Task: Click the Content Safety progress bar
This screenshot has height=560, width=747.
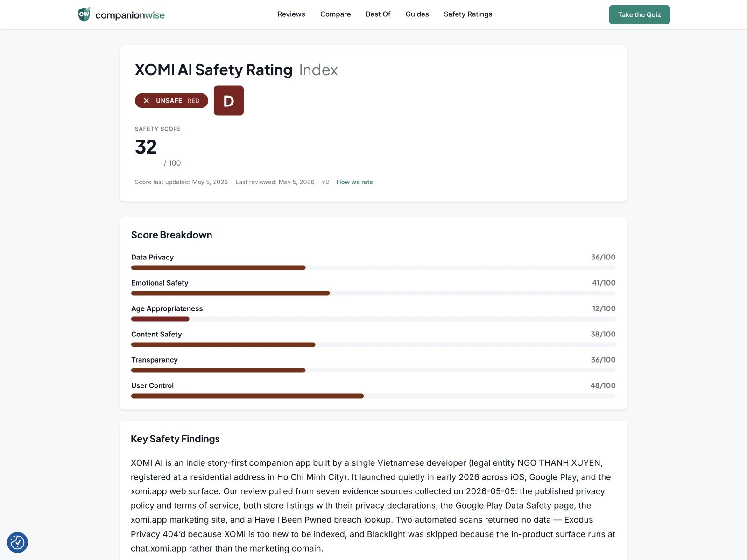Action: [x=373, y=345]
